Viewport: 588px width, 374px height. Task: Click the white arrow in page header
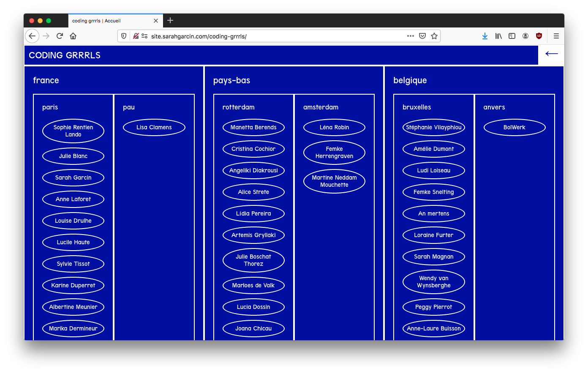tap(551, 54)
